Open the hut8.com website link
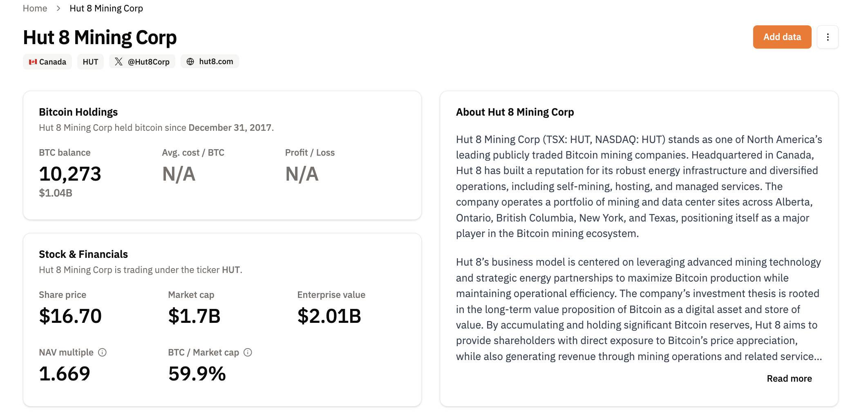 click(210, 62)
